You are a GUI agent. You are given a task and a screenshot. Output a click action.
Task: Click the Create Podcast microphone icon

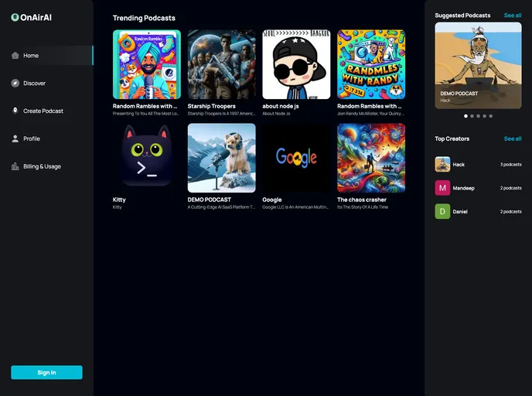(15, 111)
